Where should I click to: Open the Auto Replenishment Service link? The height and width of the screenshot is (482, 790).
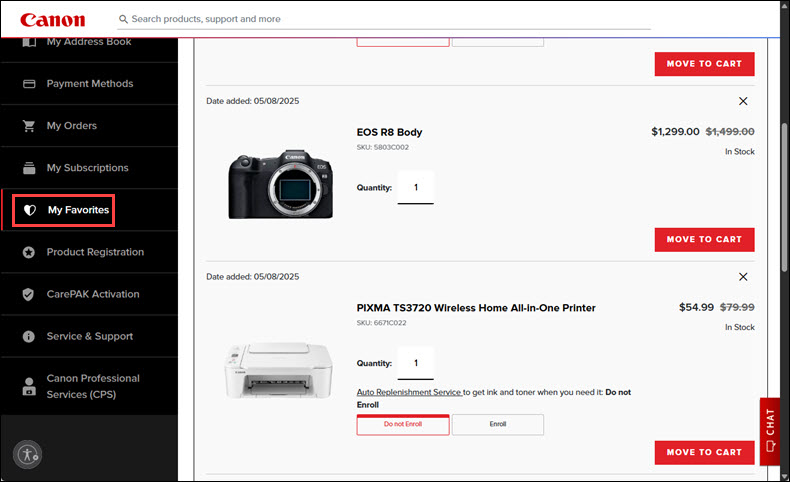pyautogui.click(x=409, y=392)
